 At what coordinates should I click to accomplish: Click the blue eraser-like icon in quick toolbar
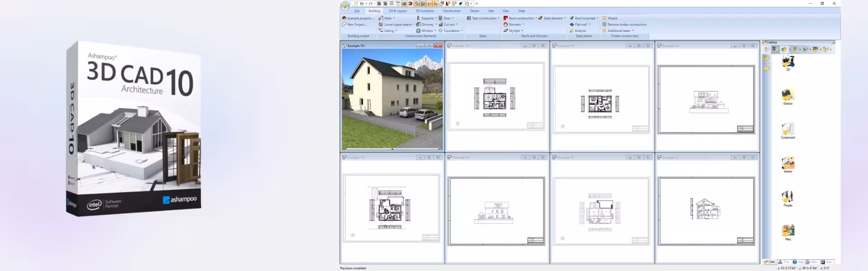click(x=460, y=4)
